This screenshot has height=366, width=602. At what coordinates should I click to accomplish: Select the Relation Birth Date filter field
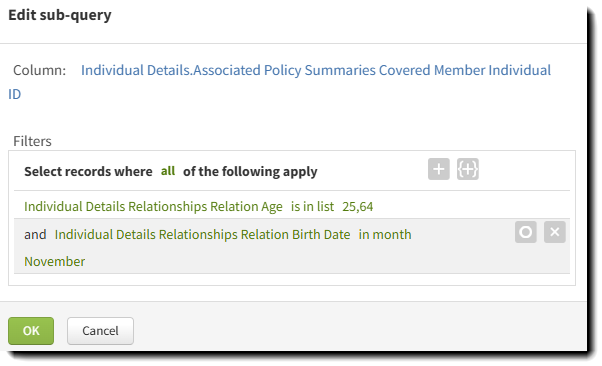tap(202, 234)
